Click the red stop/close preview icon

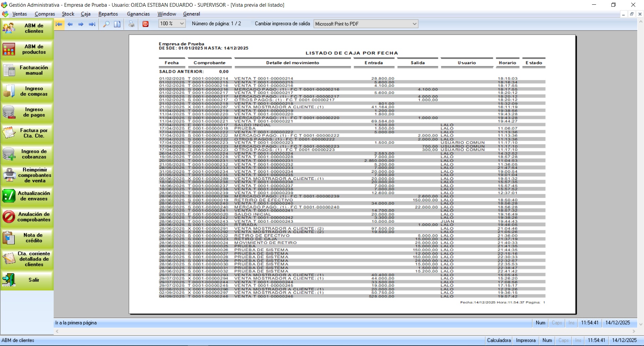146,24
